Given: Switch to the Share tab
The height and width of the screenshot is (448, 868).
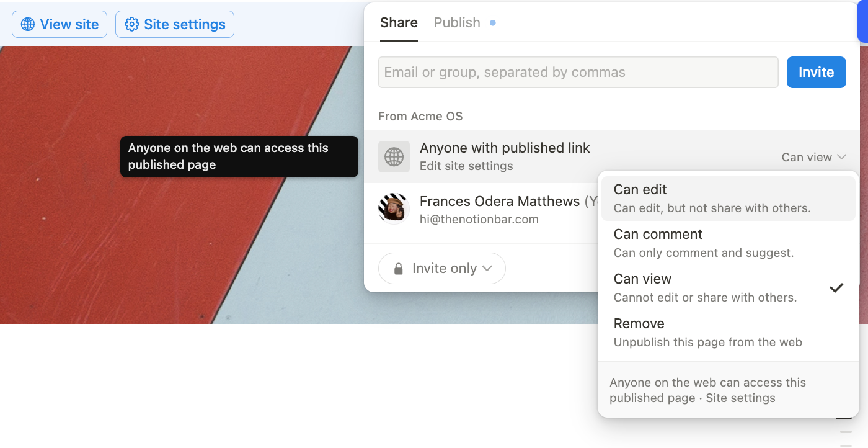Looking at the screenshot, I should coord(399,23).
